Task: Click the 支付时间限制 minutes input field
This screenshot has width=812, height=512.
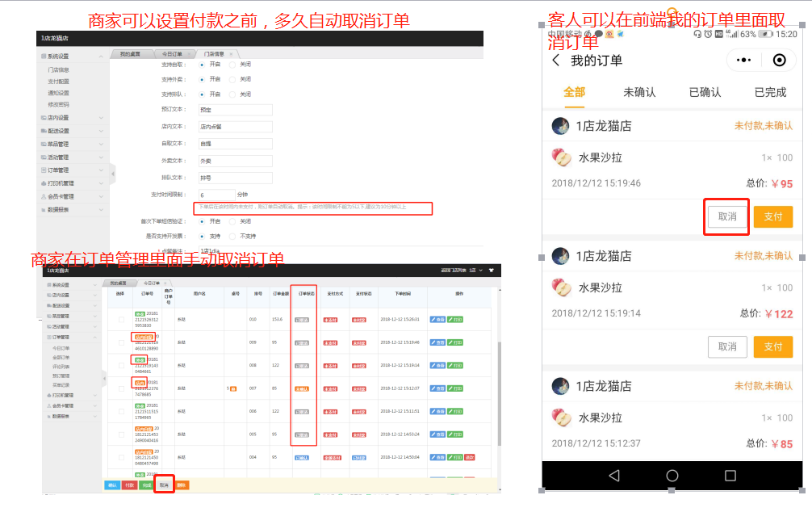Action: [216, 195]
